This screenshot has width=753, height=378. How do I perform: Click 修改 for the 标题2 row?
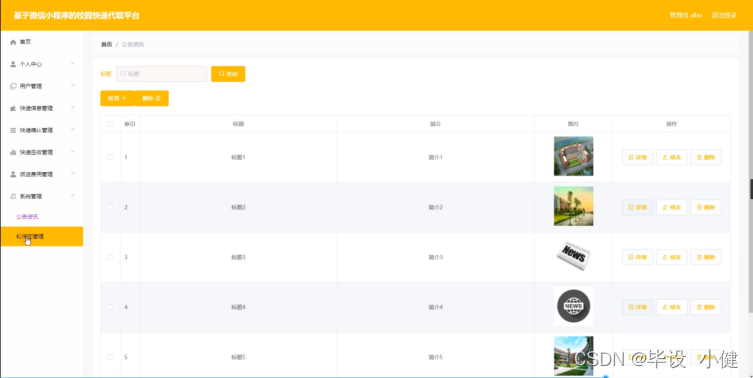671,207
